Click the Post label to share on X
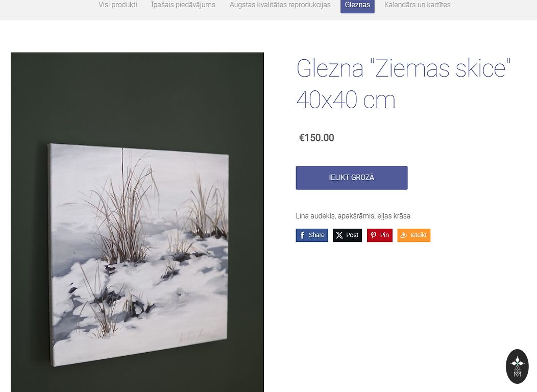 352,235
